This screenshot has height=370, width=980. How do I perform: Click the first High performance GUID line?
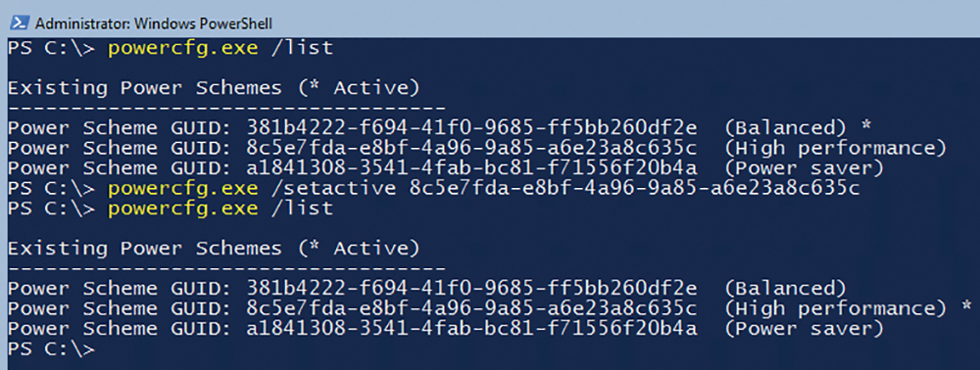(x=477, y=148)
